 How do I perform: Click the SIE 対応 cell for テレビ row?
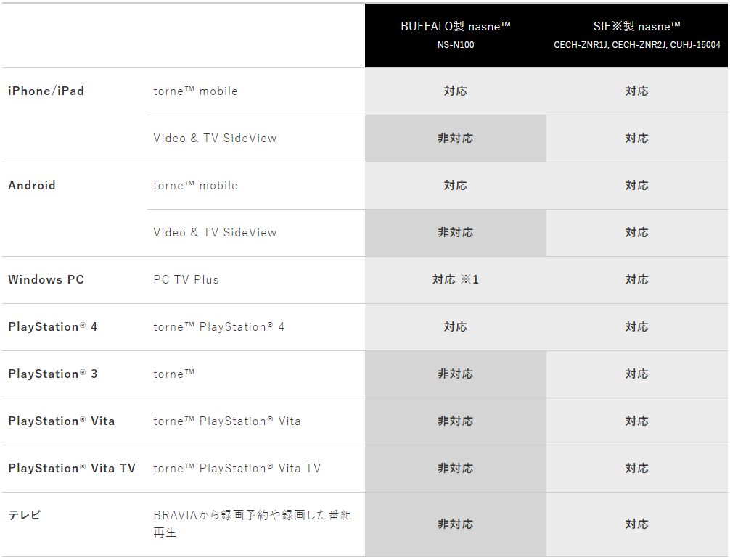tap(636, 524)
